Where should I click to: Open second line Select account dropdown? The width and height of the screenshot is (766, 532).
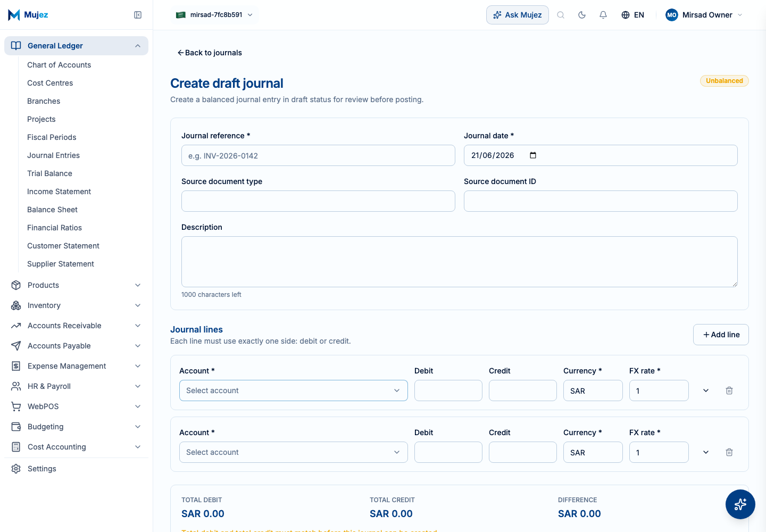(294, 452)
